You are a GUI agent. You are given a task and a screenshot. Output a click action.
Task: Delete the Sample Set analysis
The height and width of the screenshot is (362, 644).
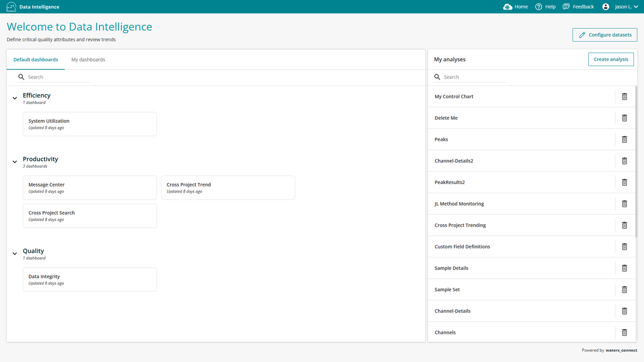click(x=624, y=290)
